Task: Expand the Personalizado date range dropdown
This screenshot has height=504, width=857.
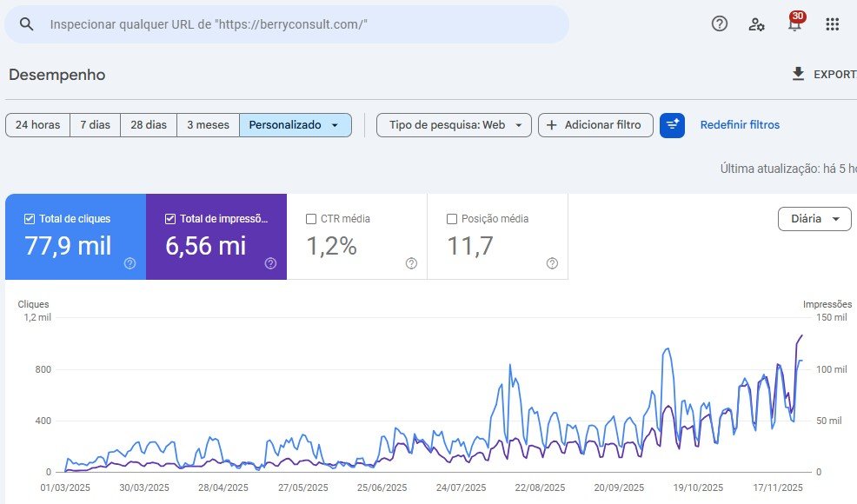Action: point(296,125)
